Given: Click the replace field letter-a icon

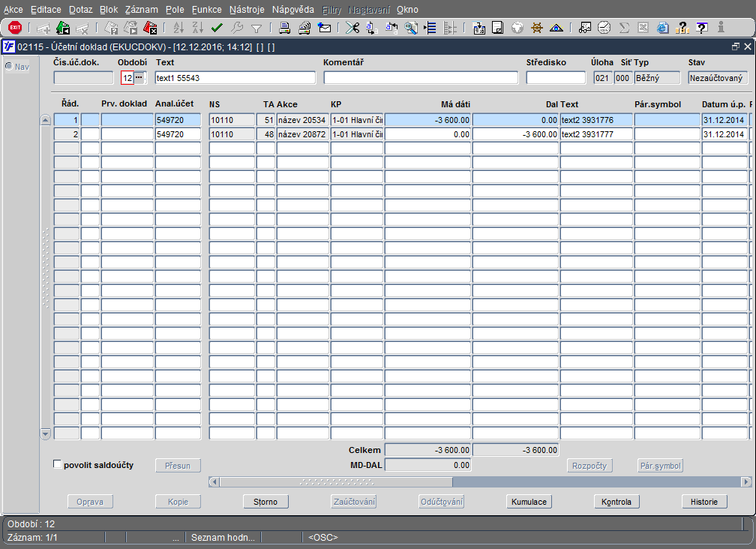Looking at the screenshot, I should click(x=391, y=28).
